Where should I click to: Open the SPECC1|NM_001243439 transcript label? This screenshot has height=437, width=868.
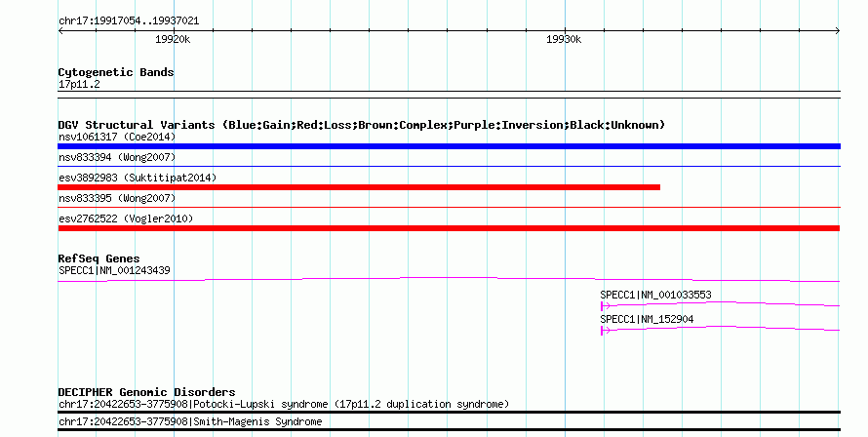114,271
